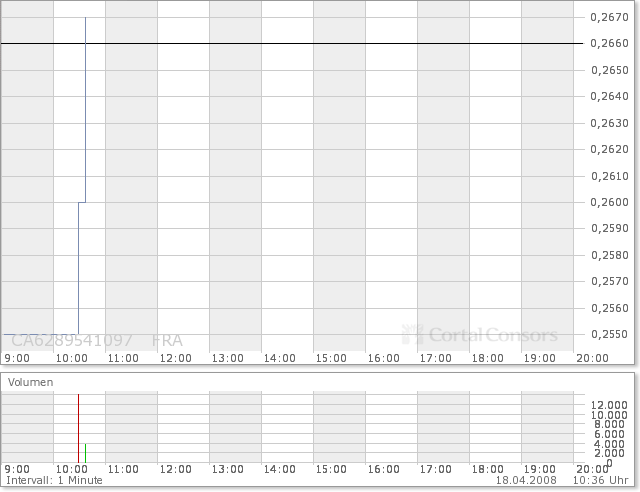
Task: Click the FRA exchange label
Action: click(167, 340)
